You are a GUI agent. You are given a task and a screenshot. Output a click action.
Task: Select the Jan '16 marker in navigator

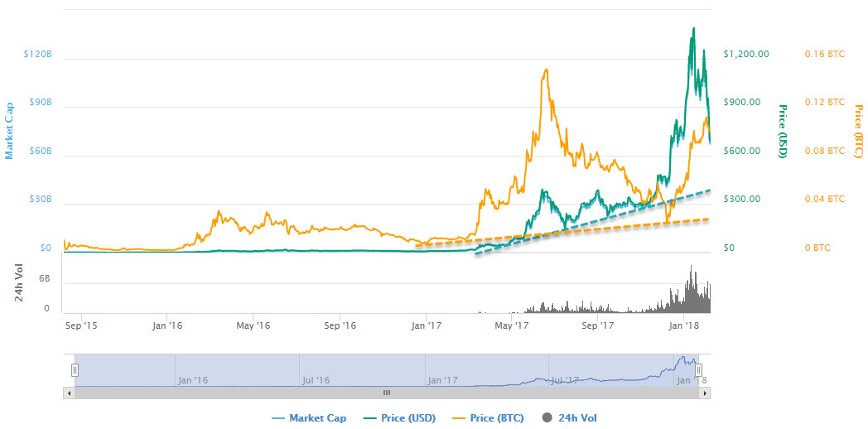coord(192,380)
